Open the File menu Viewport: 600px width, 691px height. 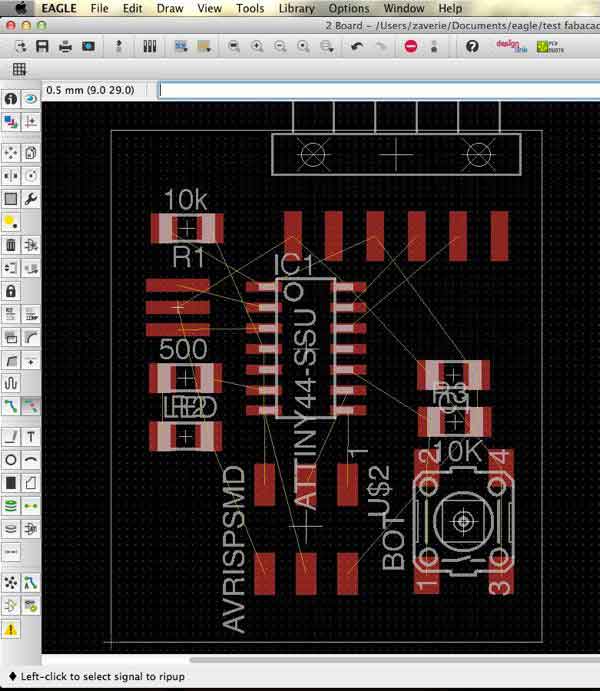[x=99, y=8]
